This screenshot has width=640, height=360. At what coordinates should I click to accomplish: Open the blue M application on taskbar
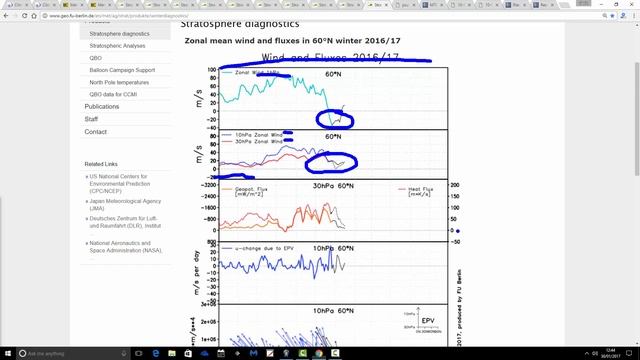point(253,353)
